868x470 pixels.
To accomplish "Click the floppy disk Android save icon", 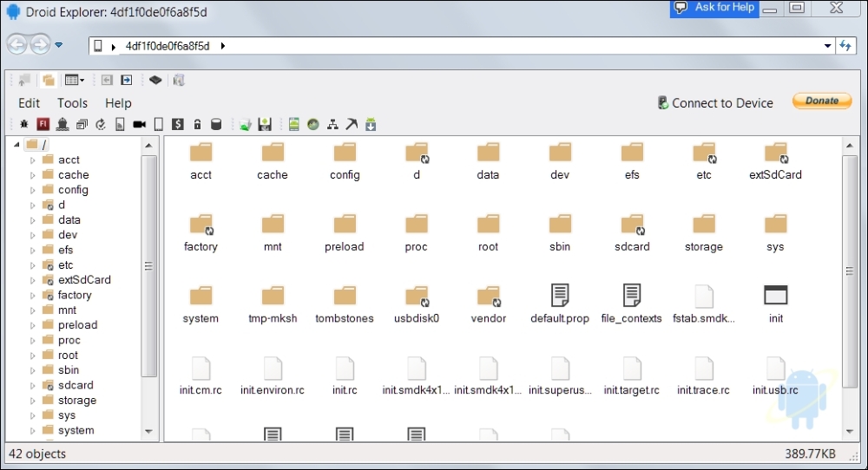I will coord(265,124).
